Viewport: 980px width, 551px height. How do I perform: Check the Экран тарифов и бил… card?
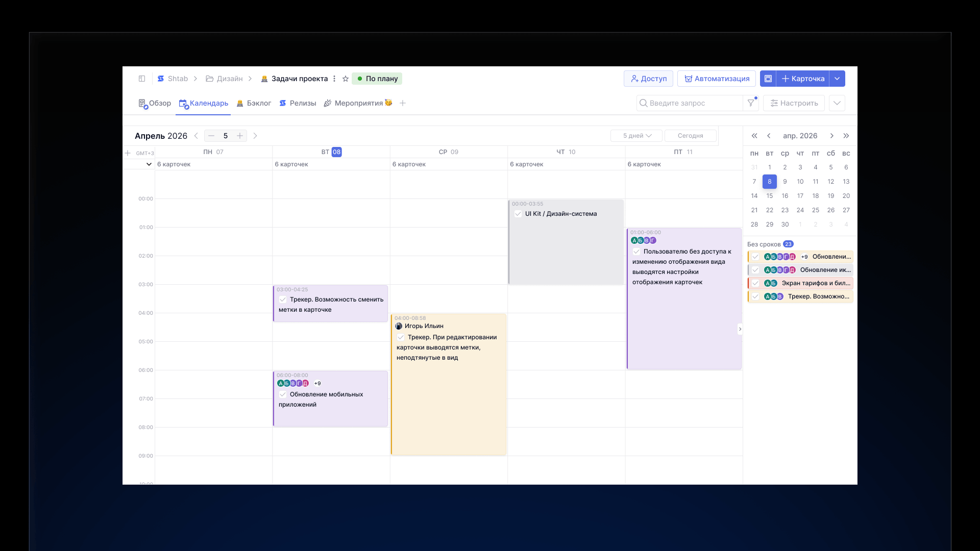755,283
